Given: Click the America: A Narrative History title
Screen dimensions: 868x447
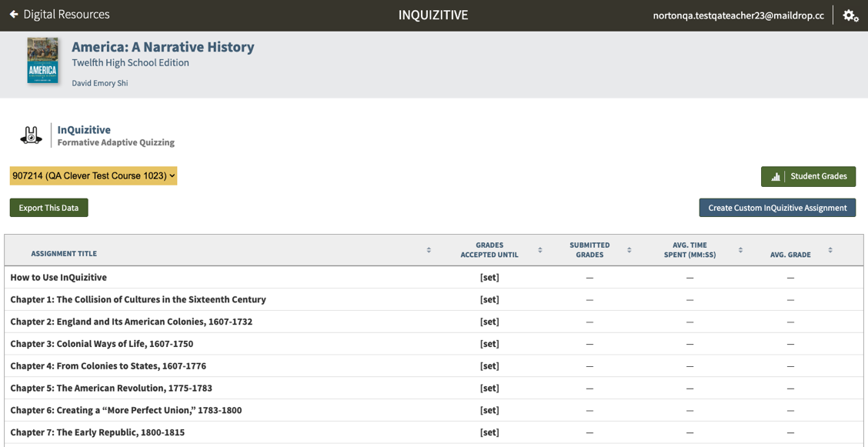Looking at the screenshot, I should tap(163, 47).
